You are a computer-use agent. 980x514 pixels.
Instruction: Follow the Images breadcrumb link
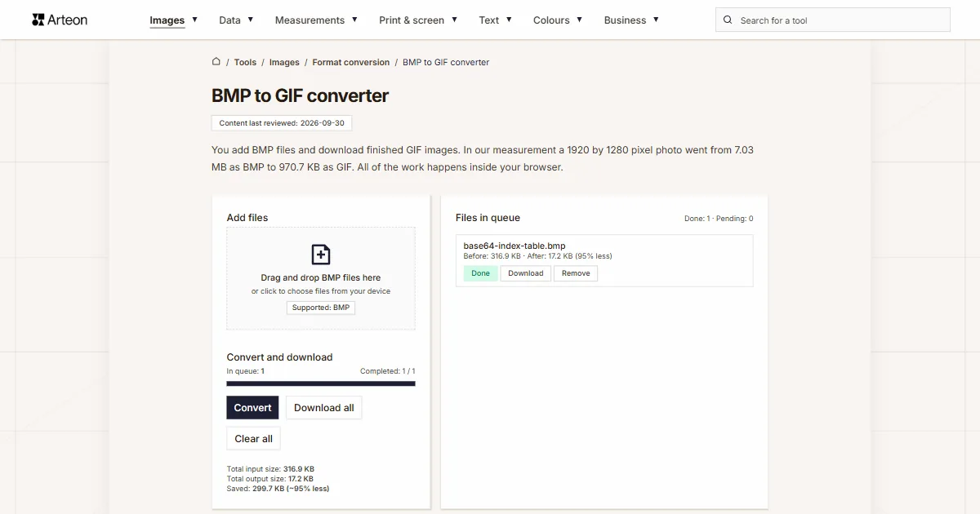click(284, 62)
